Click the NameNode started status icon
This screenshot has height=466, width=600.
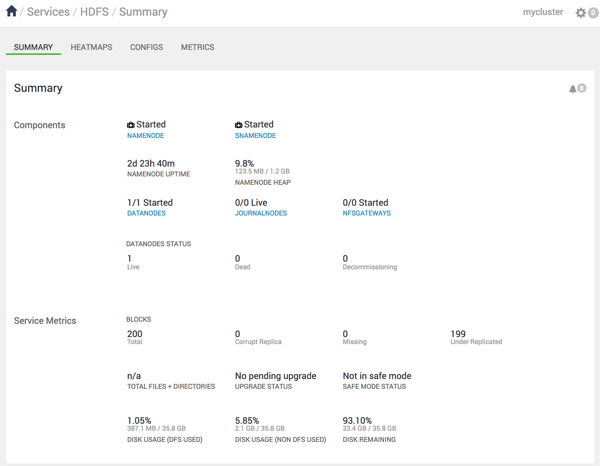[131, 125]
